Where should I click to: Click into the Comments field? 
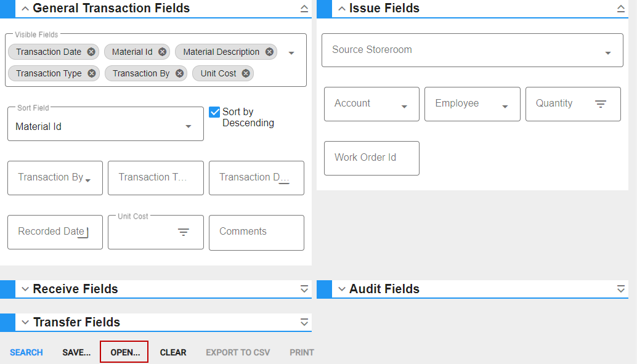click(x=256, y=233)
